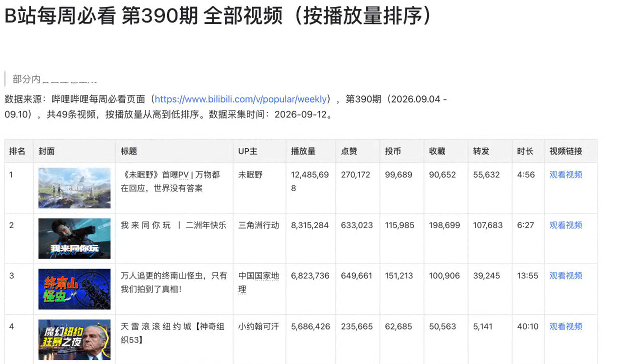The image size is (635, 364).
Task: Click likes value 633,023
Action: (357, 225)
